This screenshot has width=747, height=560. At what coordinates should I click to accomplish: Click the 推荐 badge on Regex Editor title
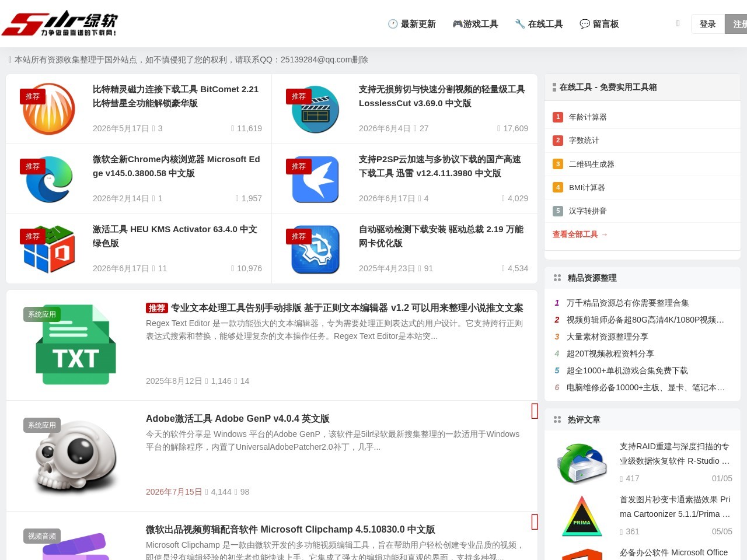tap(157, 308)
